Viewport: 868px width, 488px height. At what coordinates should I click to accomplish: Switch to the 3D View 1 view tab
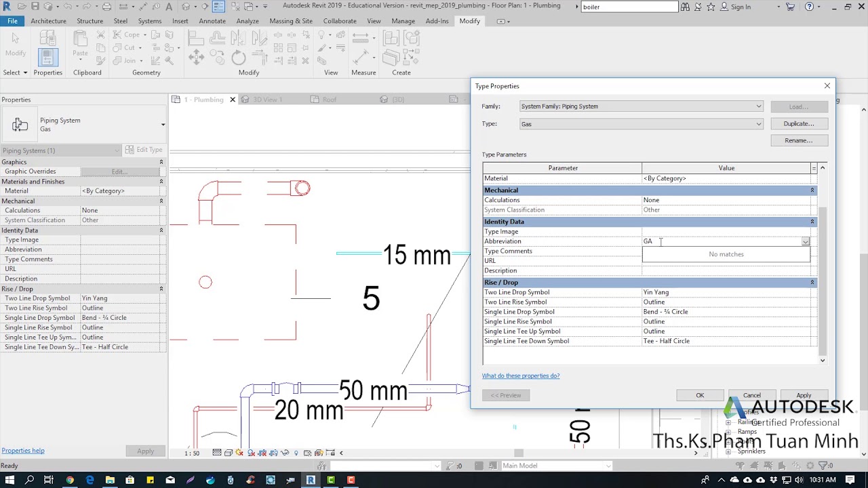267,100
